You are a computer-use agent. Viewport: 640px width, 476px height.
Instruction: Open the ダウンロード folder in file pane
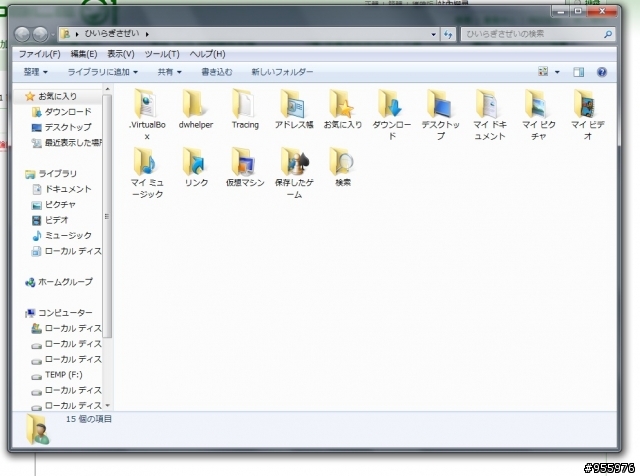392,114
